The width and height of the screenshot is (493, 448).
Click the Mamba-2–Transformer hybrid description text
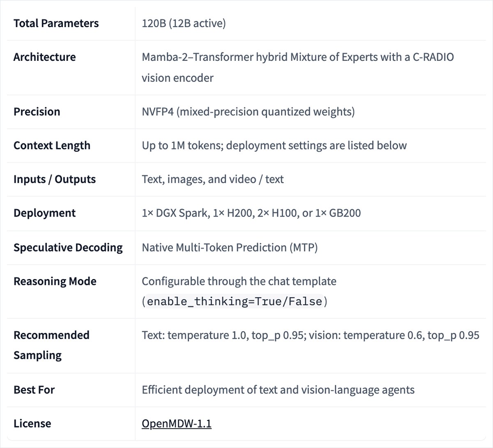point(298,67)
